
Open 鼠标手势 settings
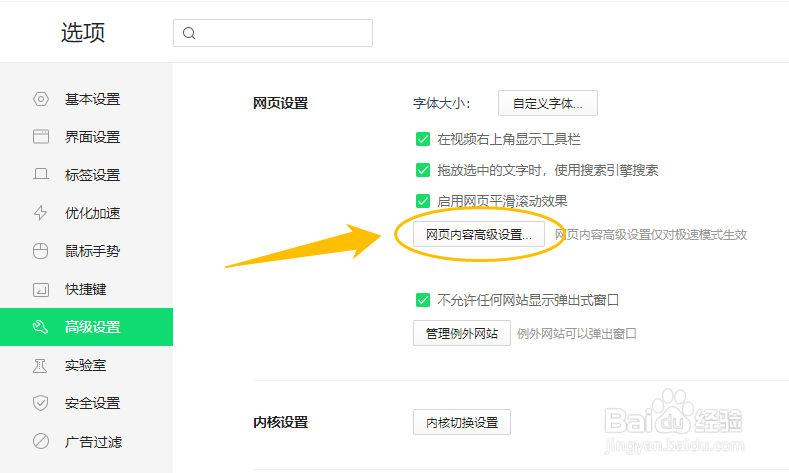[x=87, y=251]
